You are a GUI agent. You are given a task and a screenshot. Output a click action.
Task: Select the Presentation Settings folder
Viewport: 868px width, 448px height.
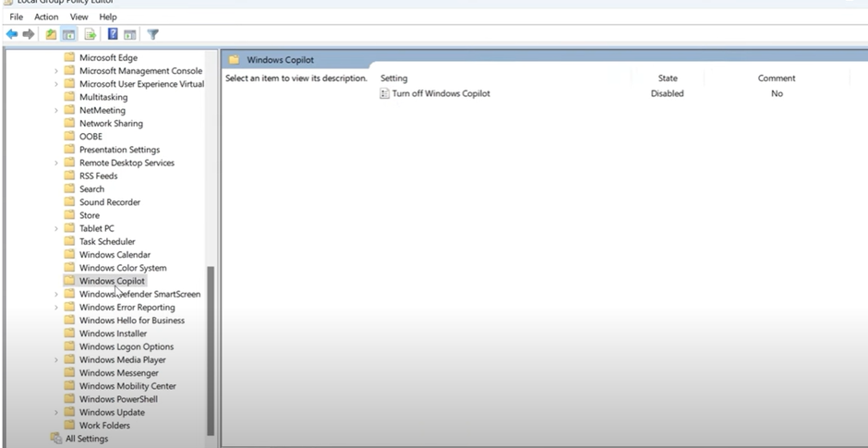coord(119,150)
